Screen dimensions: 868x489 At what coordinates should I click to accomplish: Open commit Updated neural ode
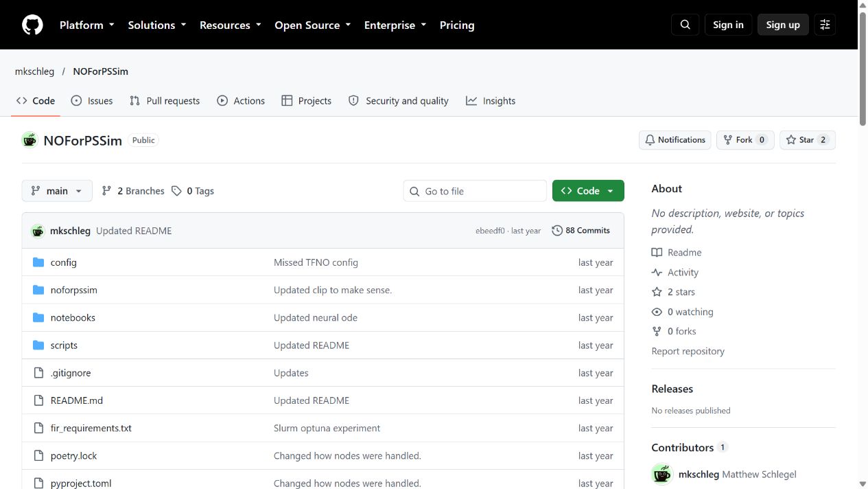click(316, 317)
